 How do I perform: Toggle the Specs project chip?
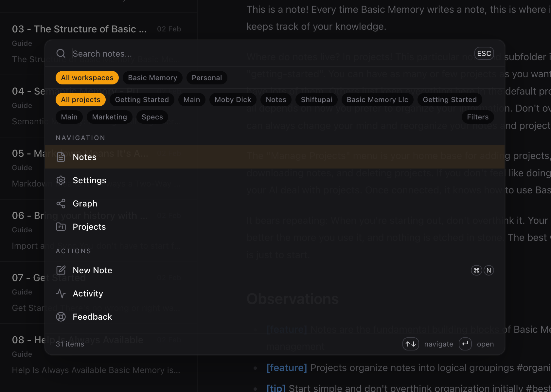tap(152, 117)
